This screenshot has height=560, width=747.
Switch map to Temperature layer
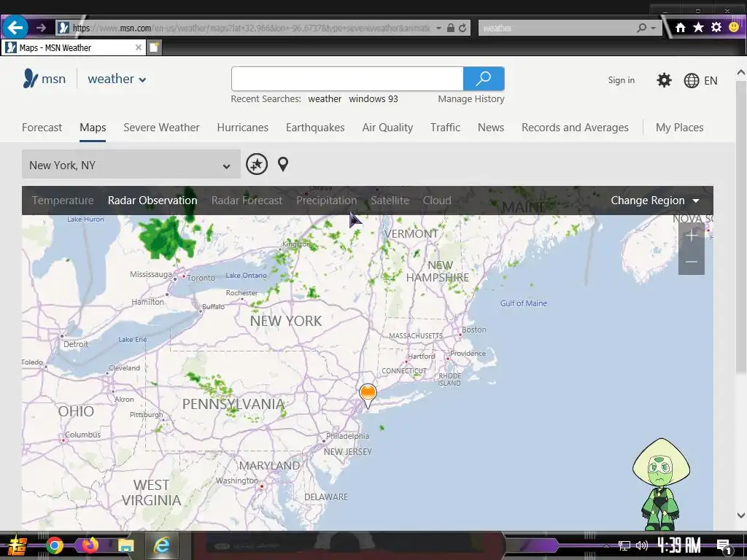[x=63, y=201]
